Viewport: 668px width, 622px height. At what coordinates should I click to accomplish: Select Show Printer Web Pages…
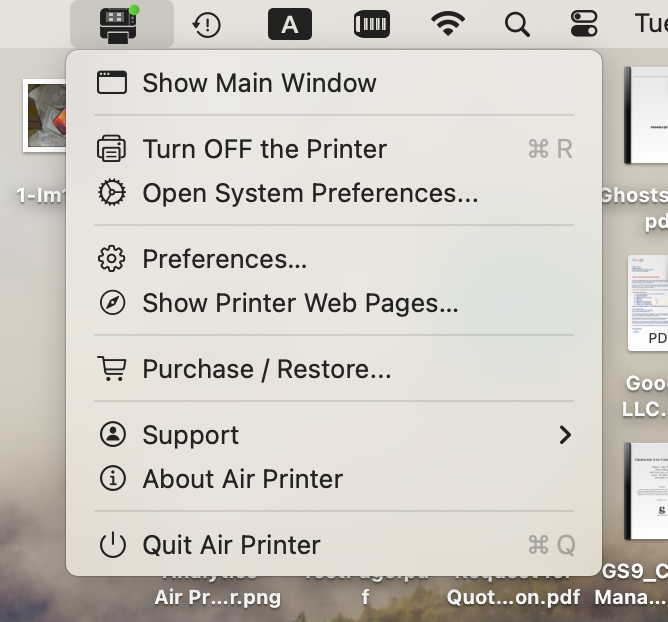tap(334, 303)
